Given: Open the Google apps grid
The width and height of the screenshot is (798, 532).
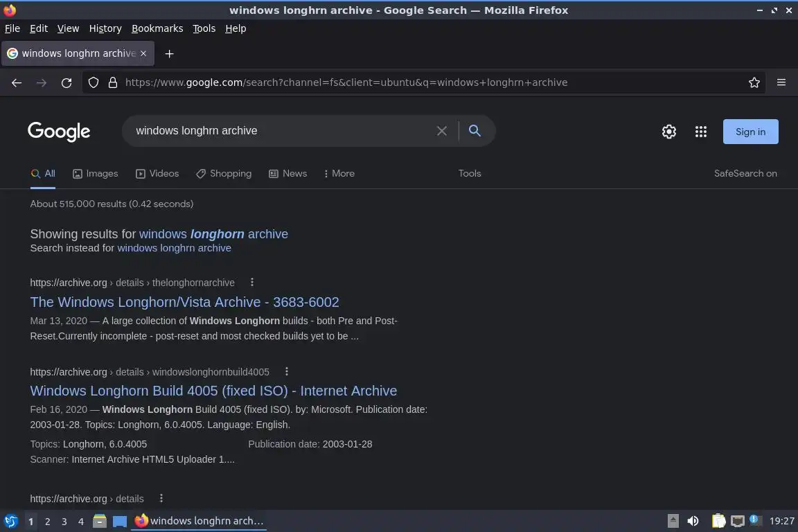Looking at the screenshot, I should tap(701, 132).
